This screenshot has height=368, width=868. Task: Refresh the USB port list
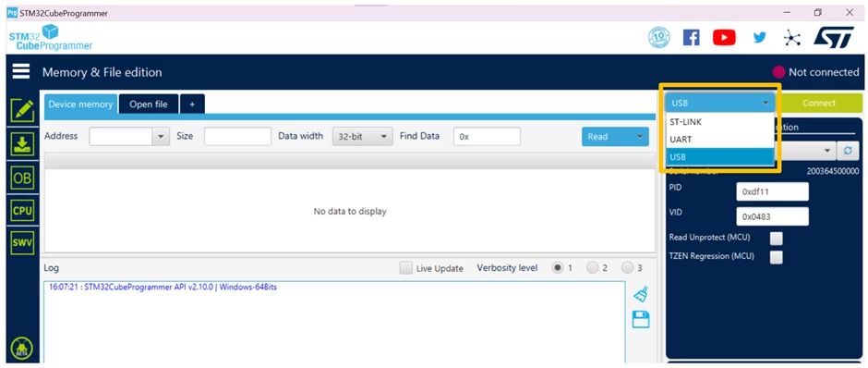point(847,150)
